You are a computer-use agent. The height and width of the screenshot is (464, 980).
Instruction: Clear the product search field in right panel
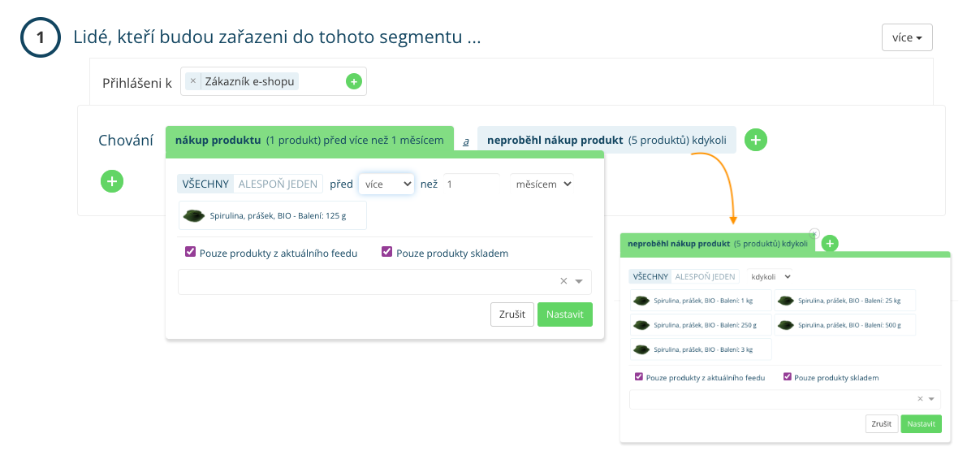[x=920, y=399]
